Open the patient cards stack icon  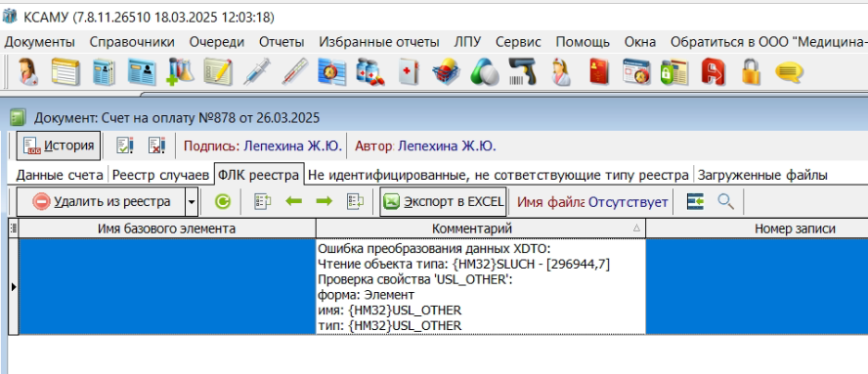(104, 72)
